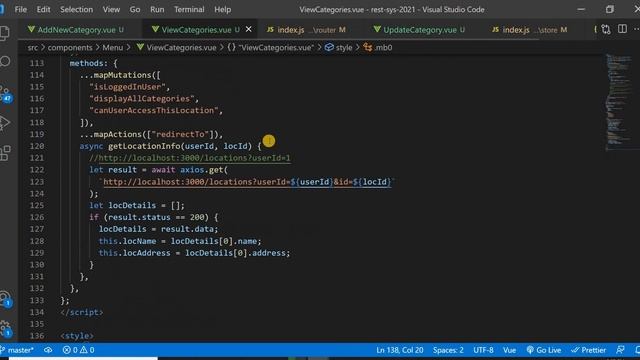
Task: Click the <style> tag on line 136
Action: click(77, 336)
